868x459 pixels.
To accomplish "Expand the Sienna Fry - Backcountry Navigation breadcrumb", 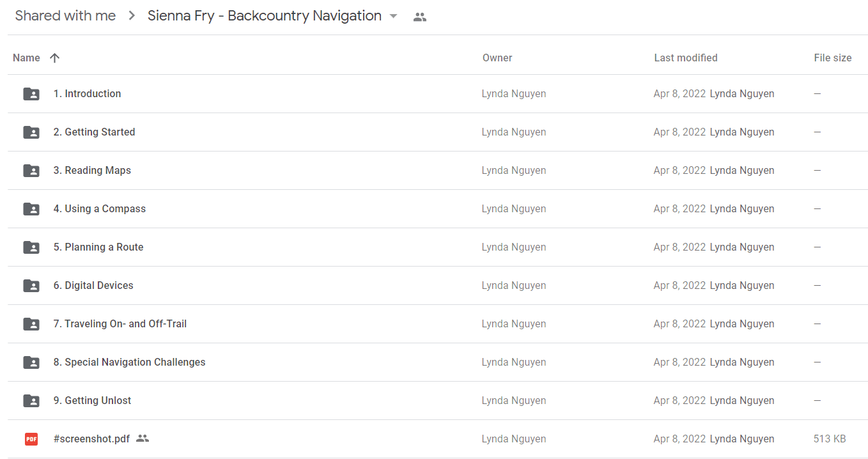I will point(265,16).
